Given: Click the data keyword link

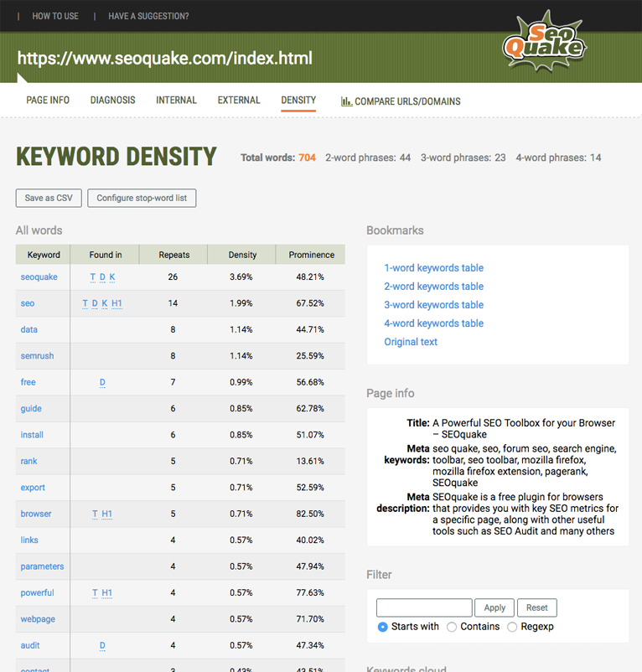Looking at the screenshot, I should coord(29,329).
